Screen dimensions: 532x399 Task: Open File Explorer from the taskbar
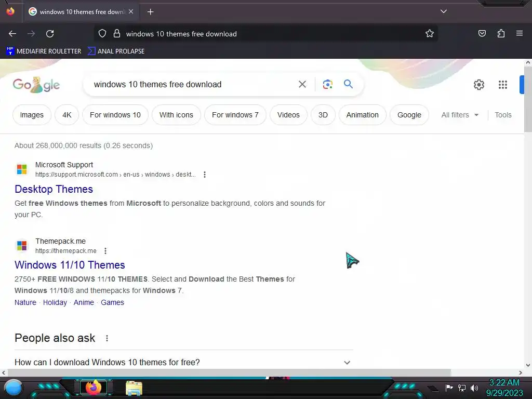pos(134,388)
